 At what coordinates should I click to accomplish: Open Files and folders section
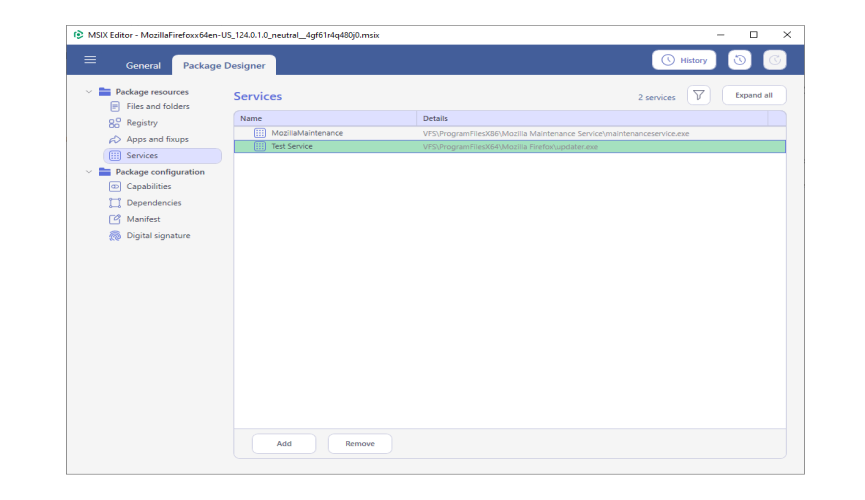tap(158, 106)
